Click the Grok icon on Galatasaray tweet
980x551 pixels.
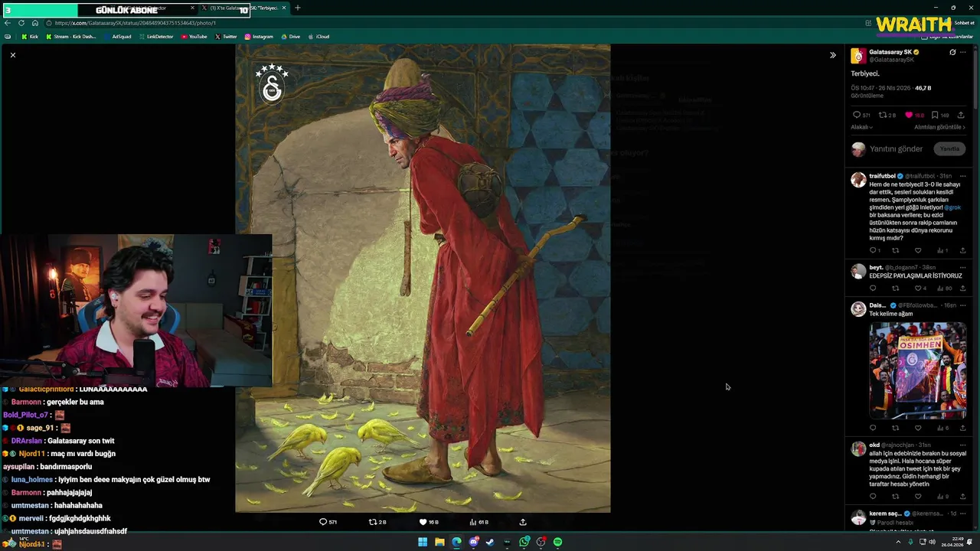point(952,53)
